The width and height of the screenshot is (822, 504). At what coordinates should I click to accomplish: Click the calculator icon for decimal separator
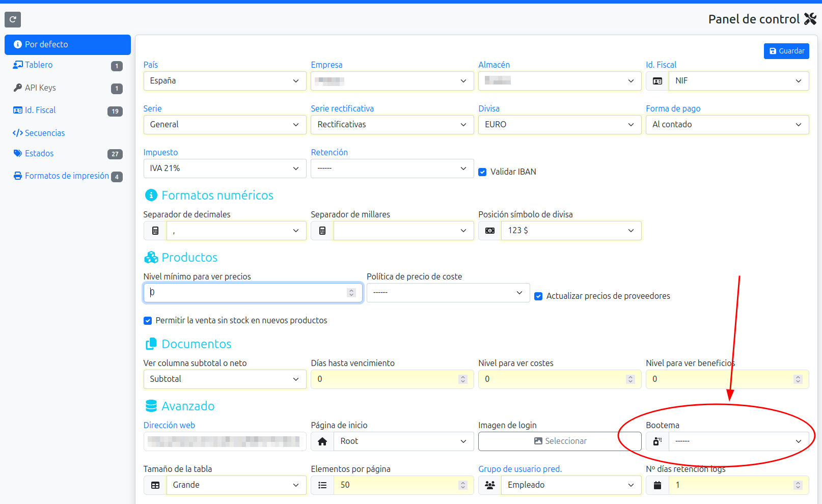click(x=155, y=231)
